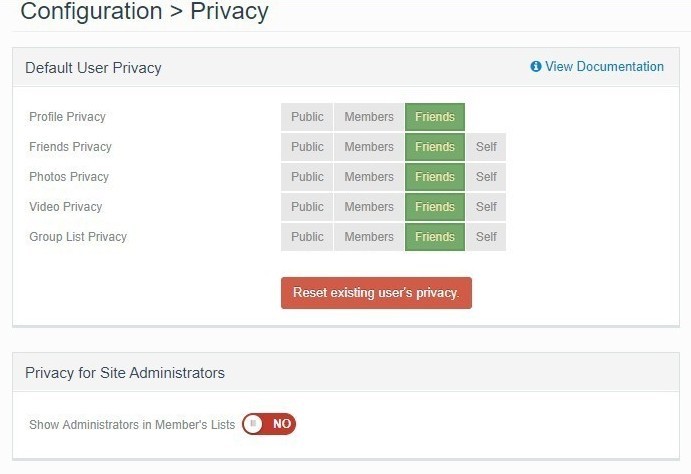The width and height of the screenshot is (691, 474).
Task: Set Group List Privacy to Public
Action: point(307,237)
